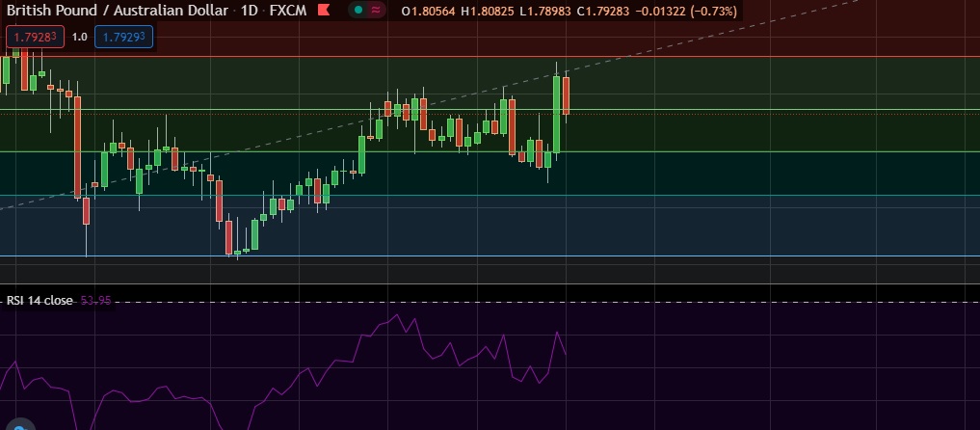Viewport: 980px width, 430px height.
Task: Click the 1.0 spread value between prices
Action: pos(79,37)
